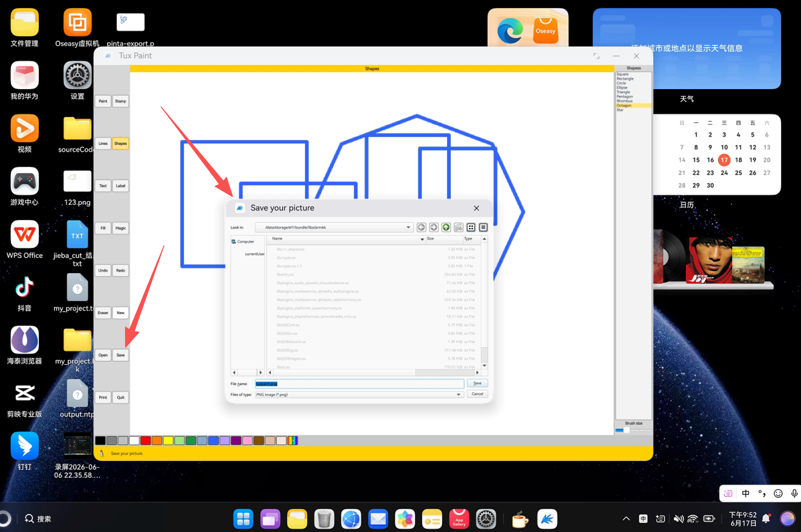801x532 pixels.
Task: Choose Square from Shapes list
Action: pyautogui.click(x=633, y=74)
